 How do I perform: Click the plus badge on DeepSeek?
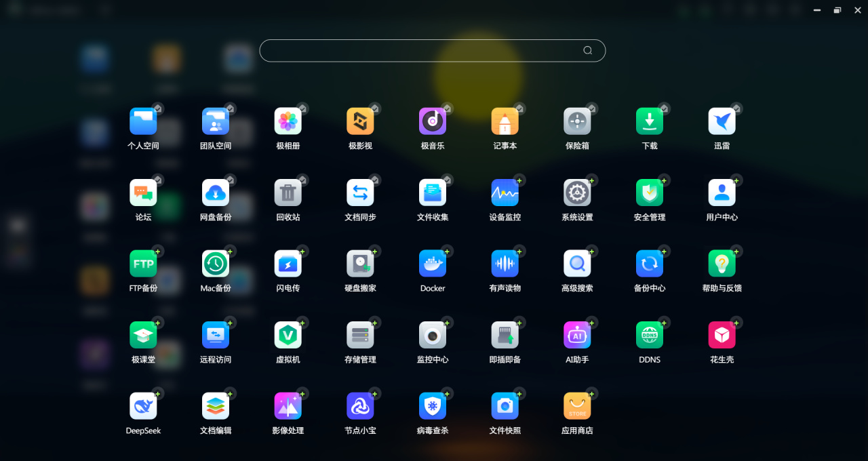click(158, 393)
